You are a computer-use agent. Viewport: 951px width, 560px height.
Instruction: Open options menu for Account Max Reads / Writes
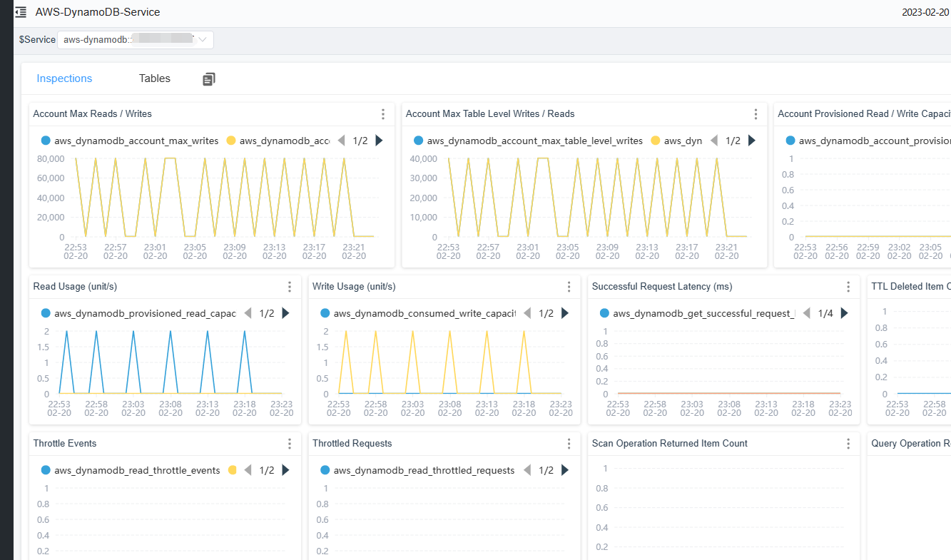[x=383, y=114]
